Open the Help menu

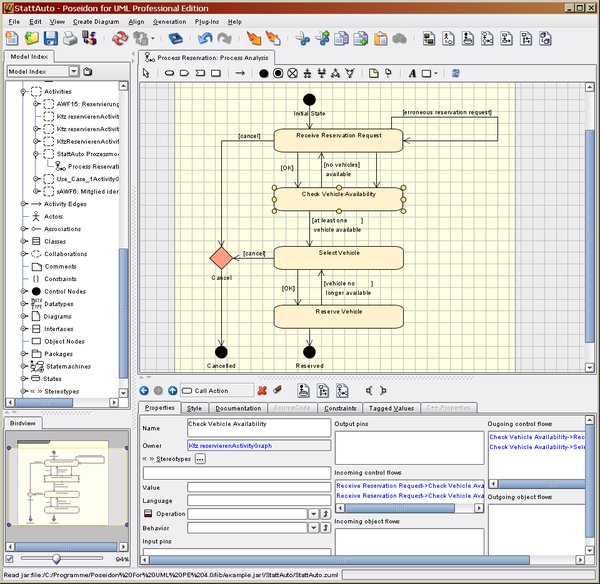point(235,22)
